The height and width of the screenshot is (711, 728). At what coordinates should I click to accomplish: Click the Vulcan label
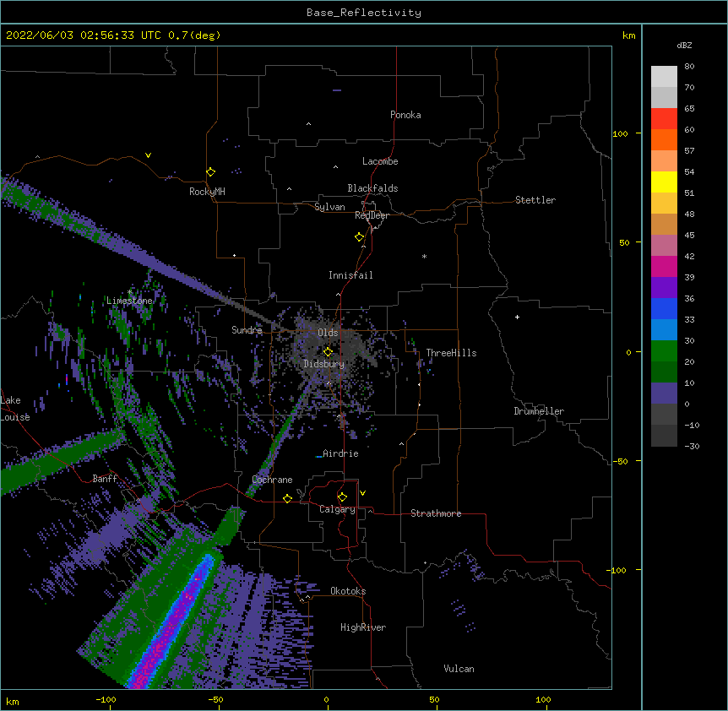pyautogui.click(x=459, y=669)
